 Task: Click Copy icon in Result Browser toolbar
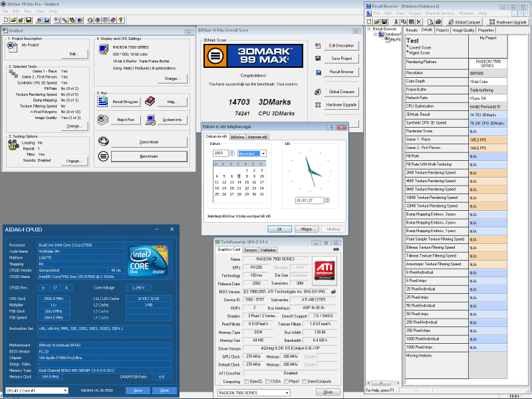tap(404, 22)
